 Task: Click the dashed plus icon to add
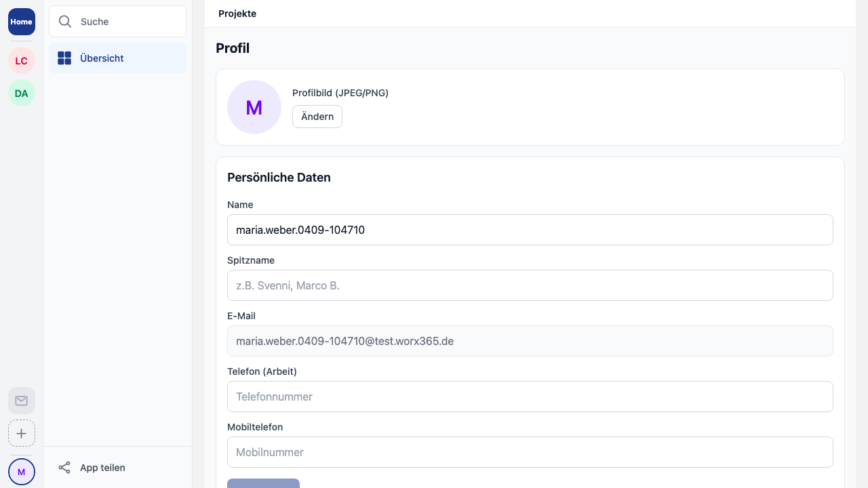point(22,434)
